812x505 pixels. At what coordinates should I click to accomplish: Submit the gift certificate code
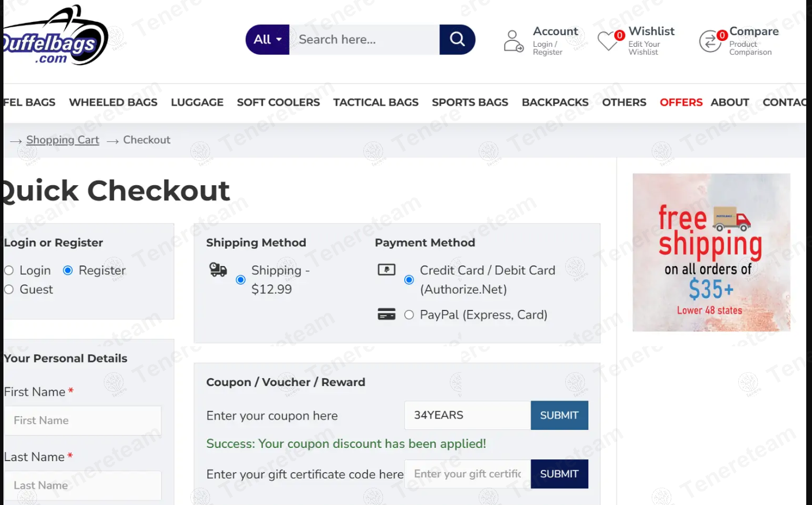point(559,474)
